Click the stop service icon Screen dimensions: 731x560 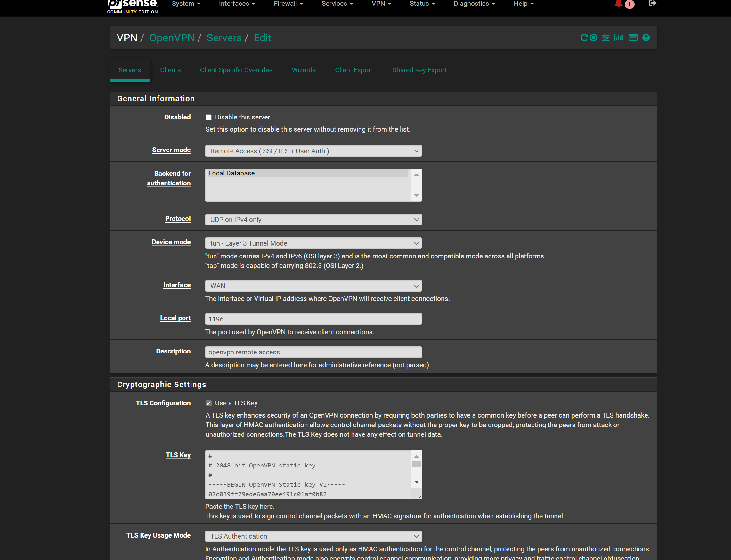594,38
